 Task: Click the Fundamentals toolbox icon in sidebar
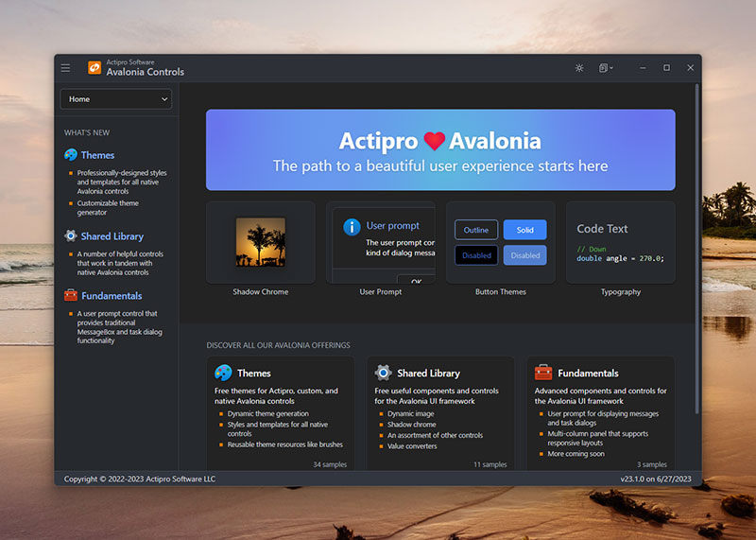coord(71,295)
